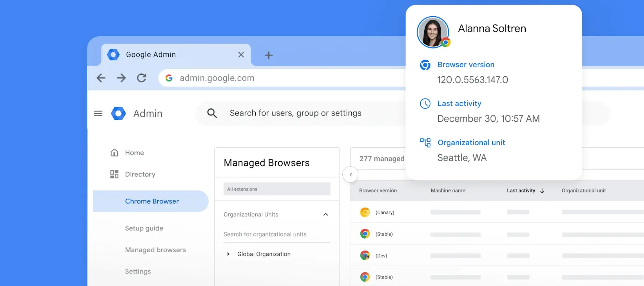Click the Organizational unit column header
This screenshot has height=286, width=644.
[x=583, y=190]
